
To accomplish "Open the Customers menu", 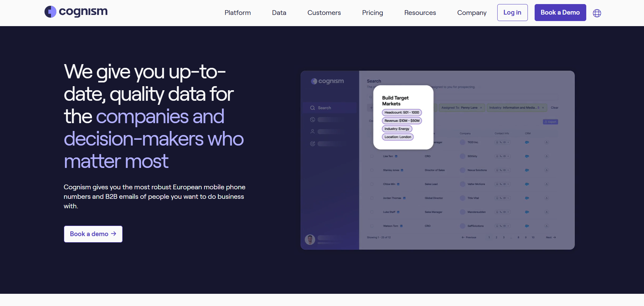I will coord(324,13).
